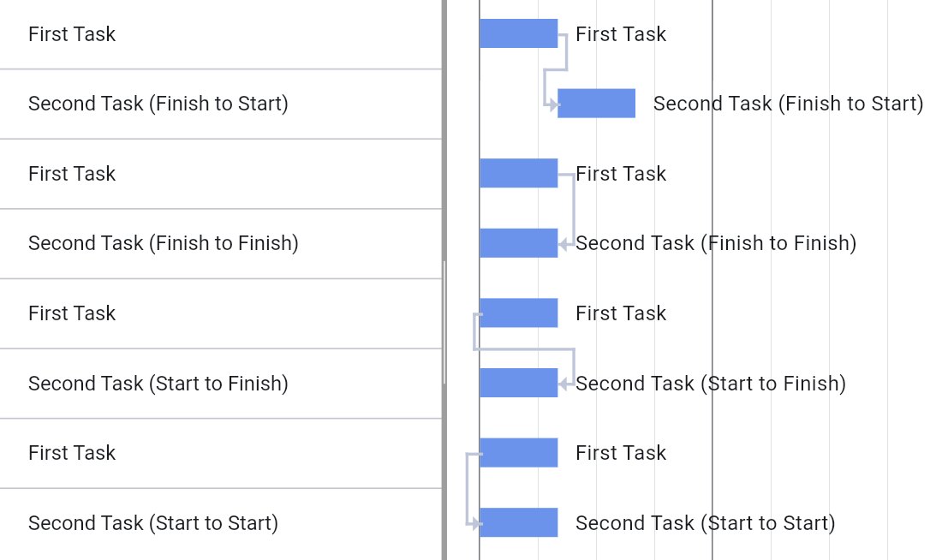Click the Finish to Finish task bar

518,243
